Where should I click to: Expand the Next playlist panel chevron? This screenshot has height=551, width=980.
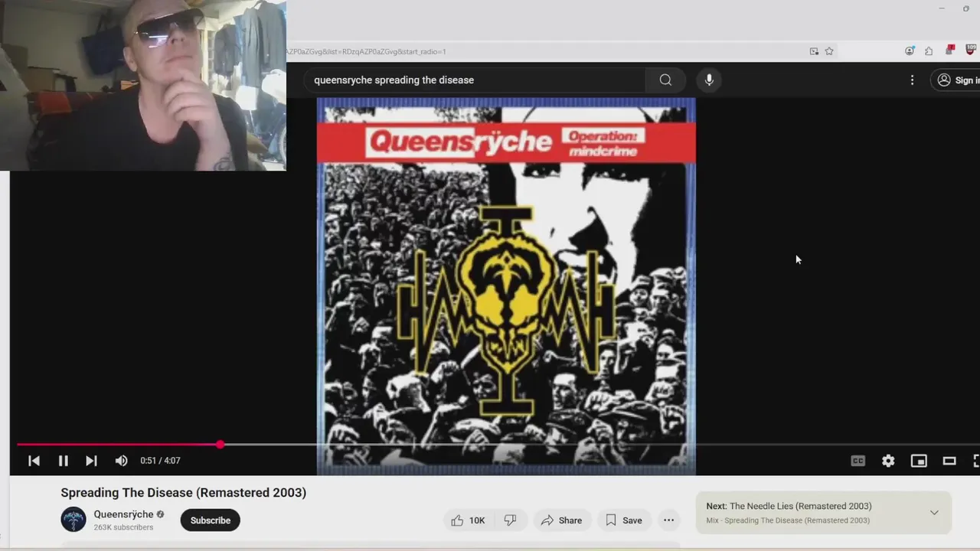coord(934,513)
